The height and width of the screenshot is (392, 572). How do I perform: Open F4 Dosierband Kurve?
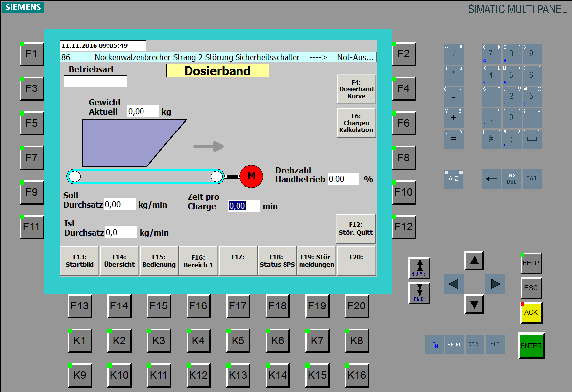point(356,89)
